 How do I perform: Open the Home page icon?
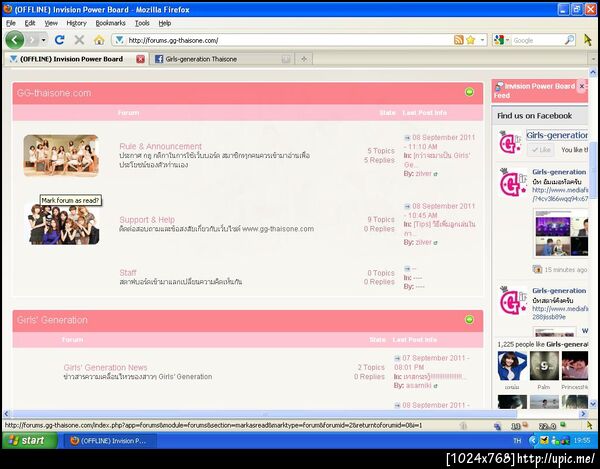99,40
